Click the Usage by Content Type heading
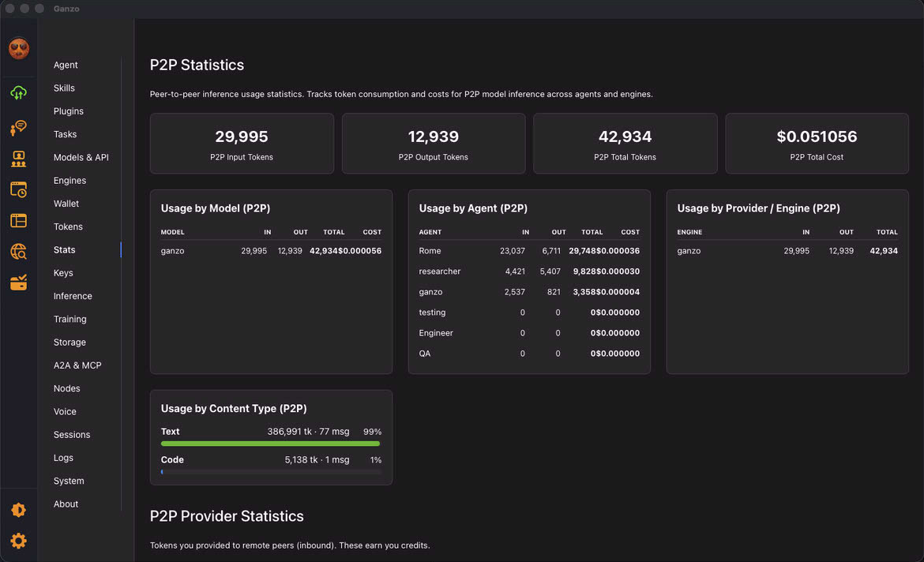Viewport: 924px width, 562px height. tap(234, 408)
